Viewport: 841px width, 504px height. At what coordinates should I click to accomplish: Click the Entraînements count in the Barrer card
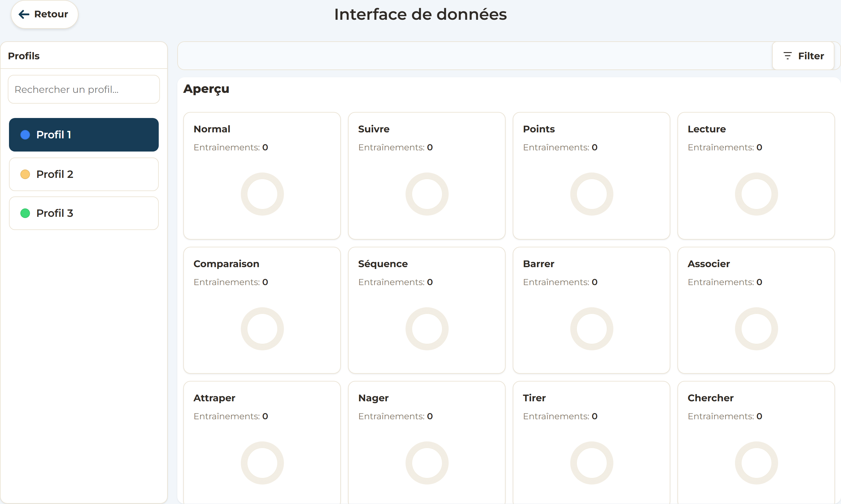click(560, 282)
